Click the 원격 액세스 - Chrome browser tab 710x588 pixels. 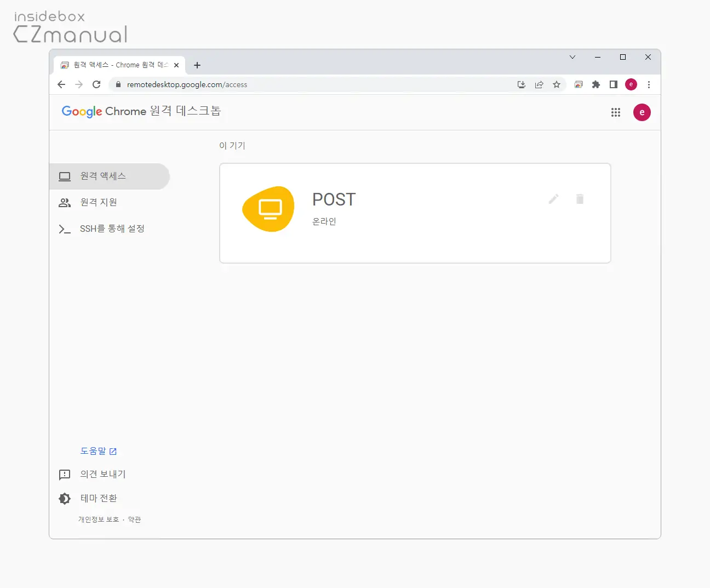pos(119,65)
